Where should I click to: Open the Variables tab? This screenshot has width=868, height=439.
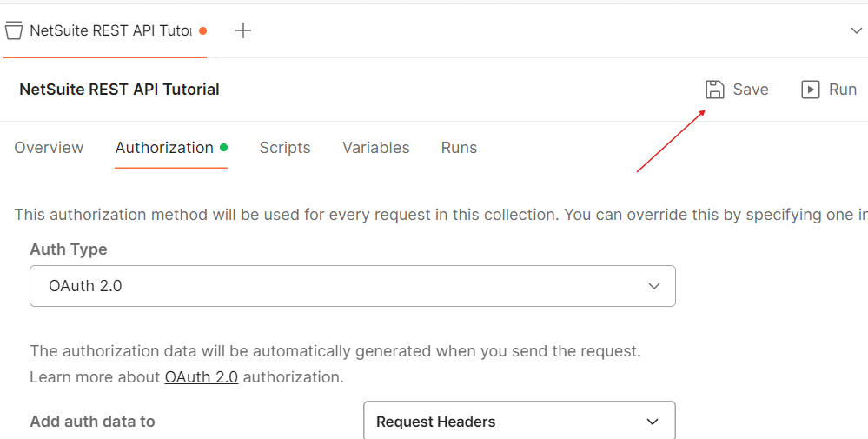376,148
